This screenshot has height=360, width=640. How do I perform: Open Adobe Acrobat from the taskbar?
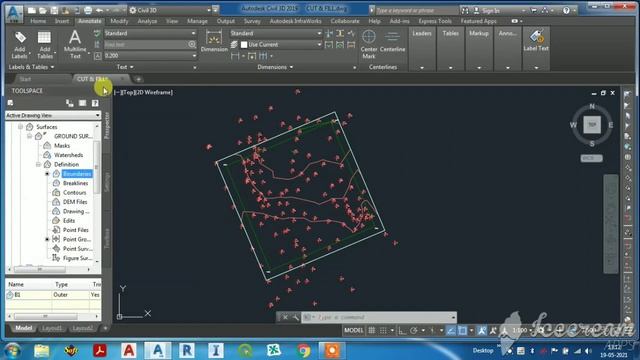(x=100, y=351)
